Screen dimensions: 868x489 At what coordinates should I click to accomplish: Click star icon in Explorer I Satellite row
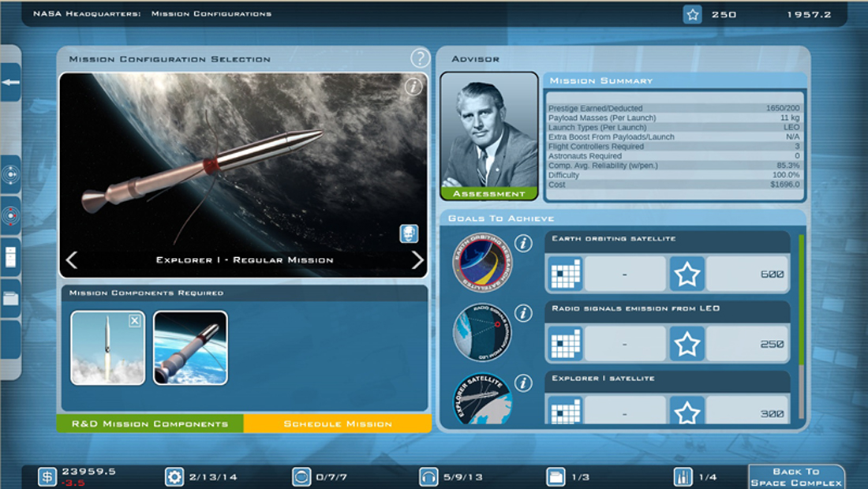click(687, 410)
